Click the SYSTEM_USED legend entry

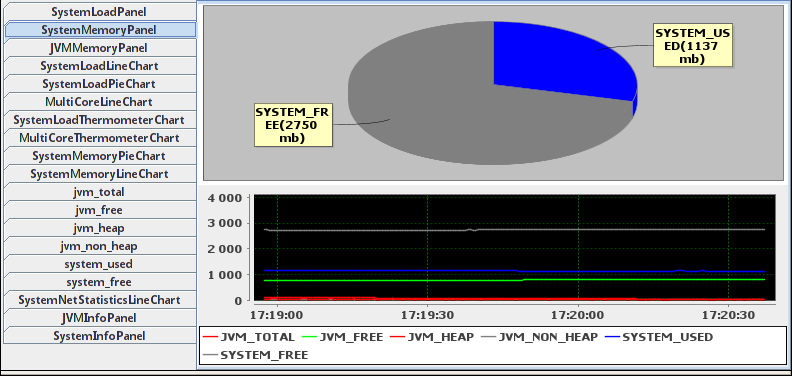pyautogui.click(x=659, y=337)
